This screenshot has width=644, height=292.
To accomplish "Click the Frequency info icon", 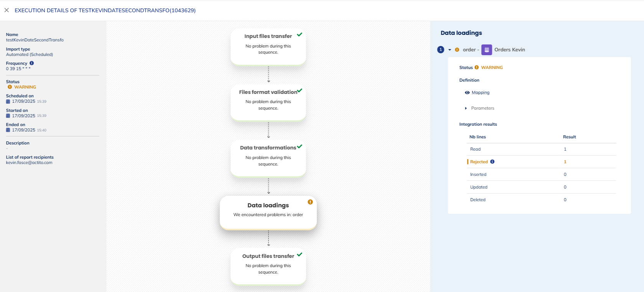I will 32,63.
